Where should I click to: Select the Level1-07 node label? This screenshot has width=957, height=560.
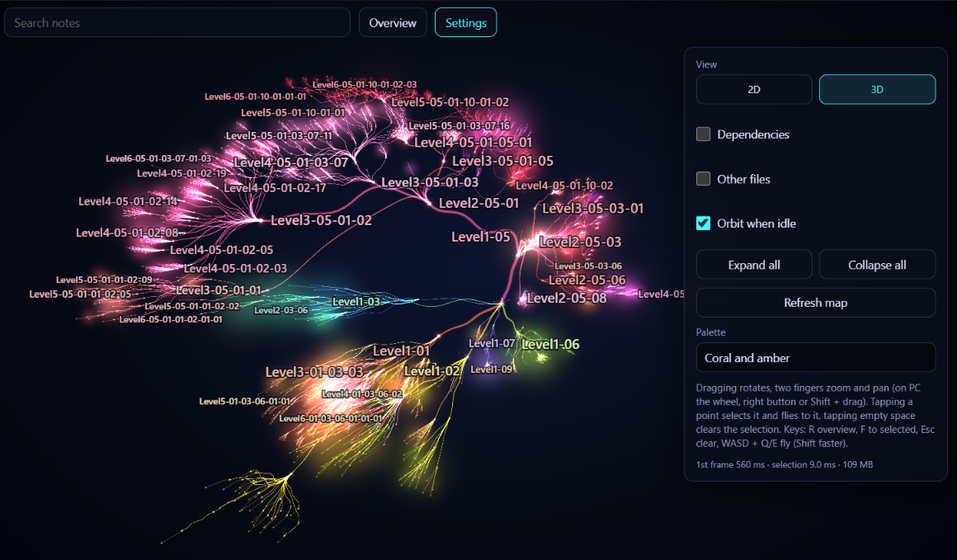[x=492, y=343]
